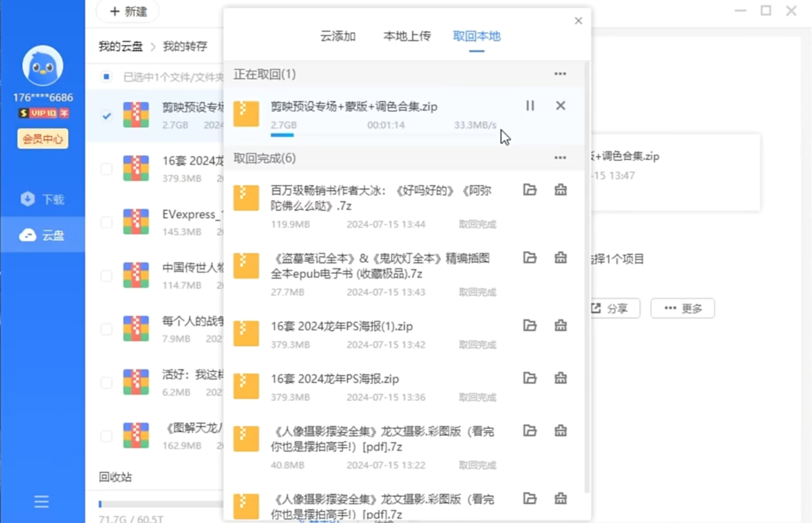Click the user avatar icon
Image resolution: width=812 pixels, height=523 pixels.
click(x=43, y=66)
